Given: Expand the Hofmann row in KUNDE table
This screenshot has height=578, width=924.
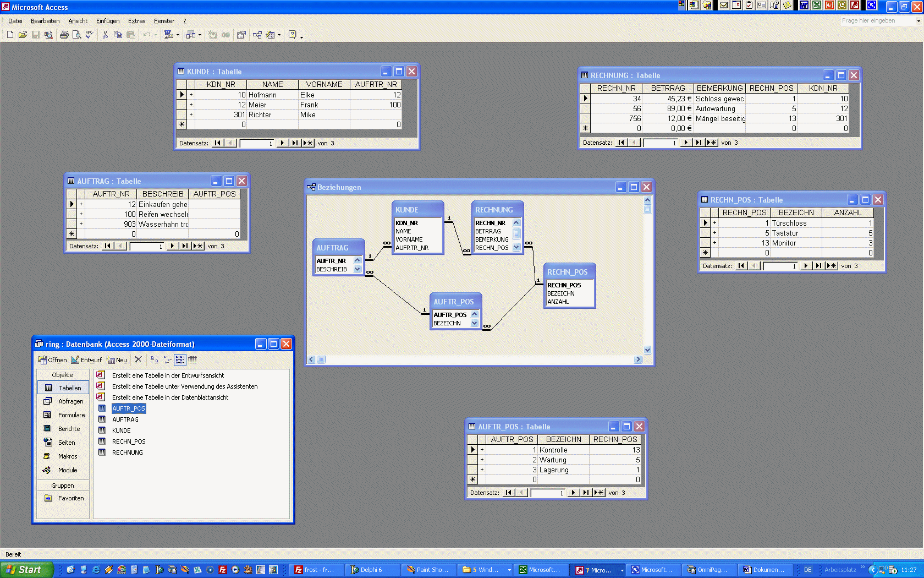Looking at the screenshot, I should pyautogui.click(x=191, y=95).
